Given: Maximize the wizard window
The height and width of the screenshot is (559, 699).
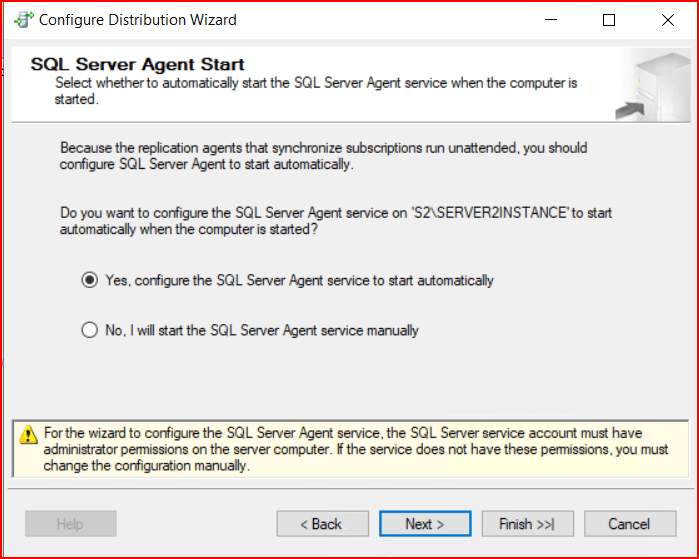Looking at the screenshot, I should tap(609, 20).
